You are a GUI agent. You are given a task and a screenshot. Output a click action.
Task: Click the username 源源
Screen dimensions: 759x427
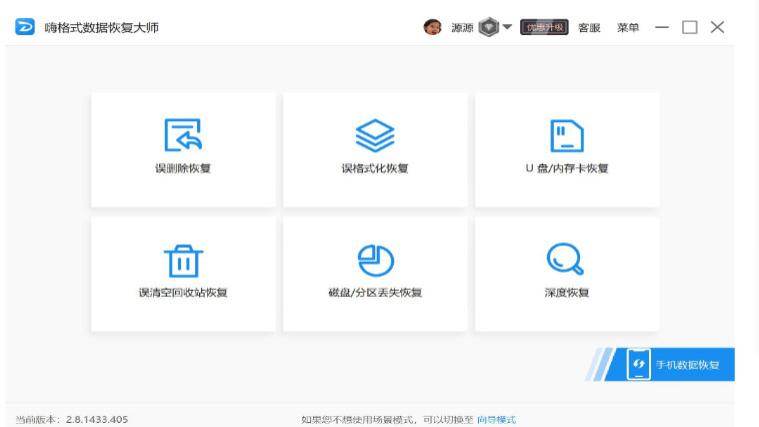pyautogui.click(x=462, y=28)
